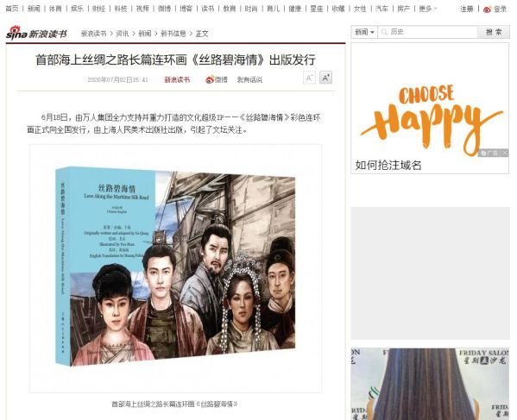Open 读书 in top navigation

point(208,9)
